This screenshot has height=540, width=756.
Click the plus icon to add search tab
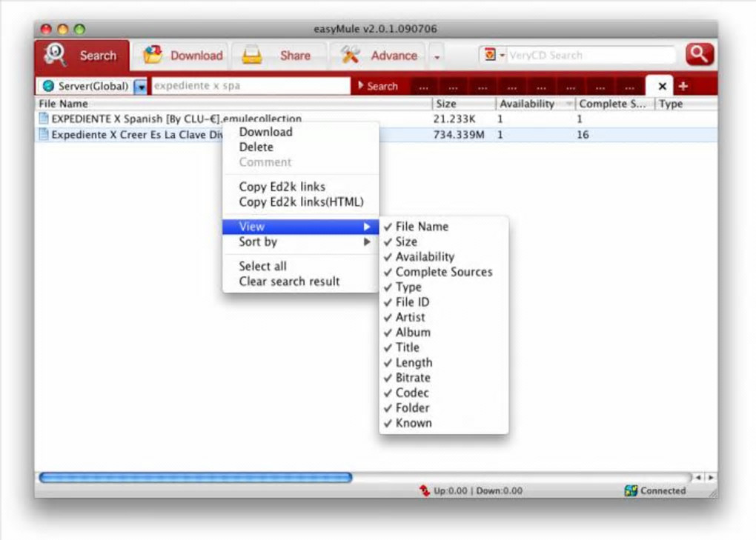683,86
